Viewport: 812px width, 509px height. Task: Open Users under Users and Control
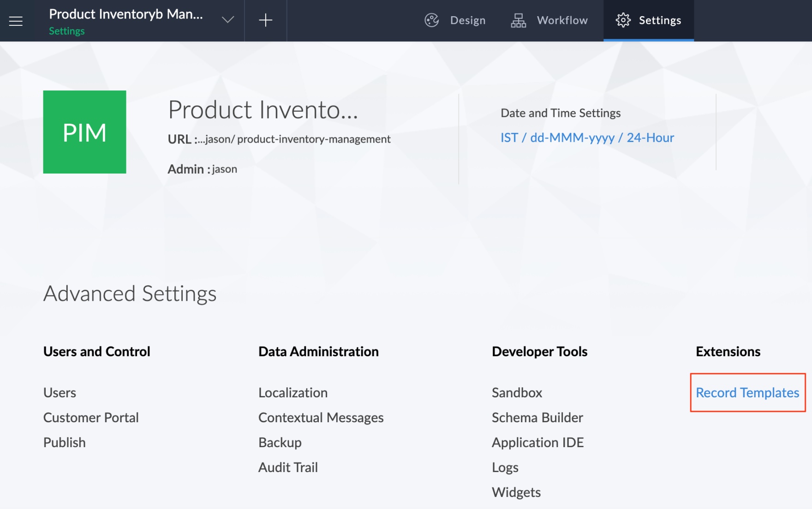pyautogui.click(x=60, y=392)
